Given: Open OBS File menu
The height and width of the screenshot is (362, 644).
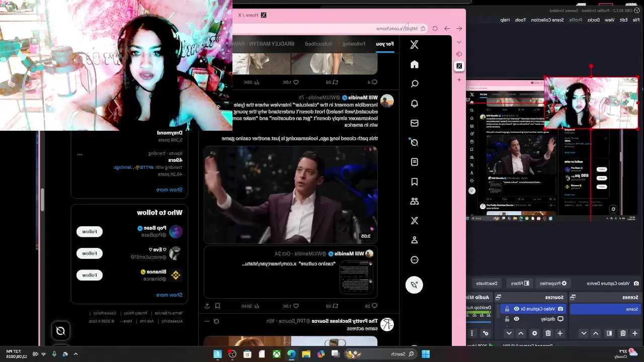Looking at the screenshot, I should tap(636, 20).
